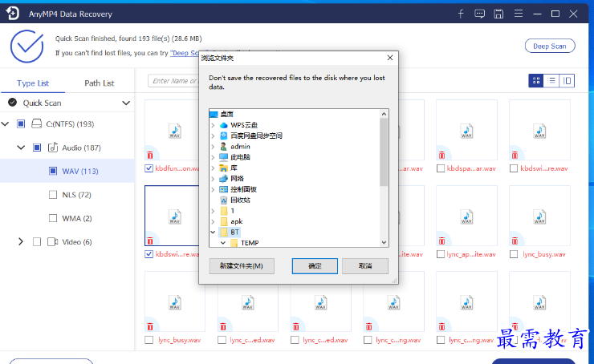
Task: Toggle the C:(NTFS) drive checkbox
Action: [21, 123]
